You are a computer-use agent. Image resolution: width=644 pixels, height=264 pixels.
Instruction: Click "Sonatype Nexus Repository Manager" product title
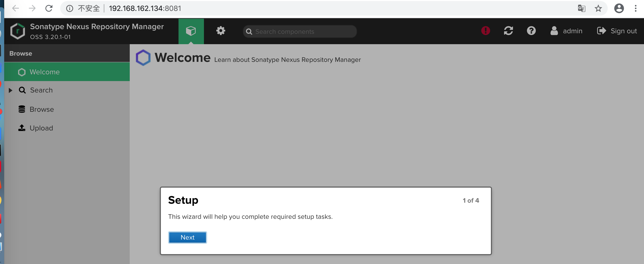pyautogui.click(x=97, y=27)
